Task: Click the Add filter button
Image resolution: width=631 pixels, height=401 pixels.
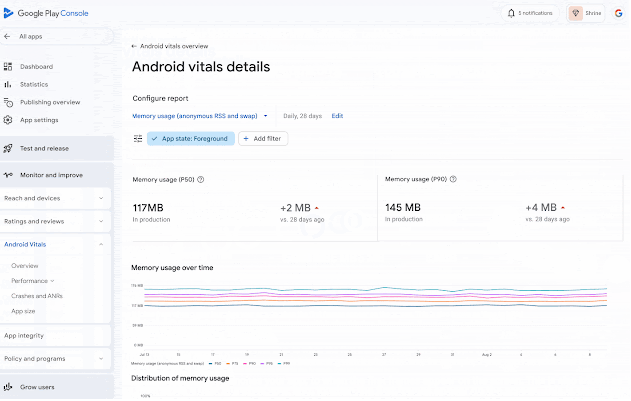Action: pyautogui.click(x=263, y=138)
